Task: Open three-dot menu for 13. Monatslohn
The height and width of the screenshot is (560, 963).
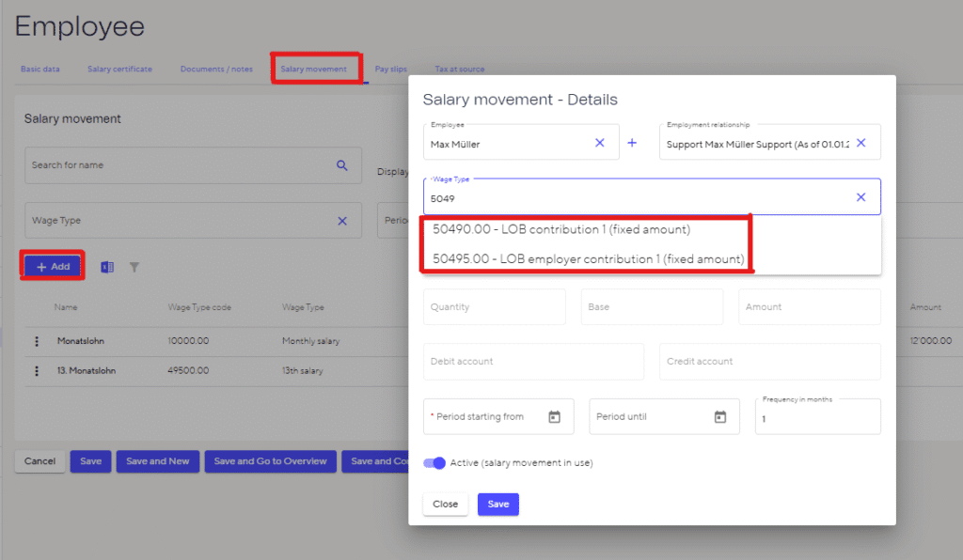Action: pyautogui.click(x=38, y=371)
